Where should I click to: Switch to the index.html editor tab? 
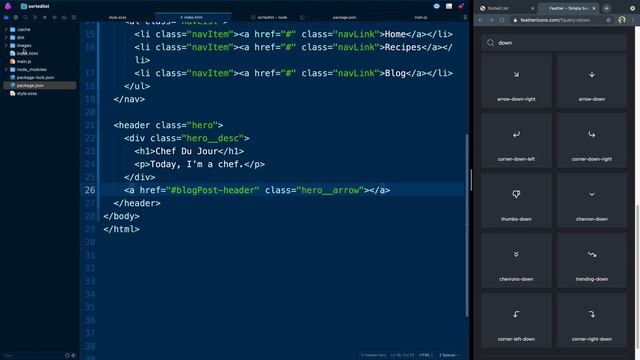click(x=193, y=18)
